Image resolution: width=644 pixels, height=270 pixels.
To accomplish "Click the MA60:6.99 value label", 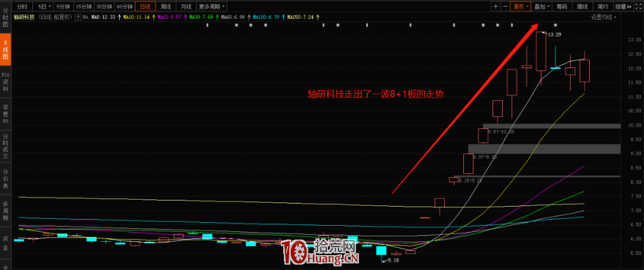I will [234, 17].
